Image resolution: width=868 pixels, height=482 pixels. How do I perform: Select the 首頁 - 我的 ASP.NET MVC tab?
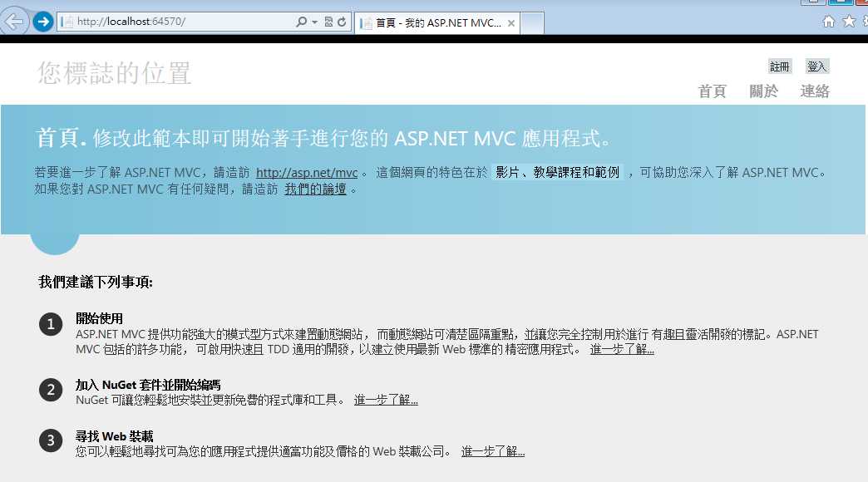pyautogui.click(x=436, y=22)
